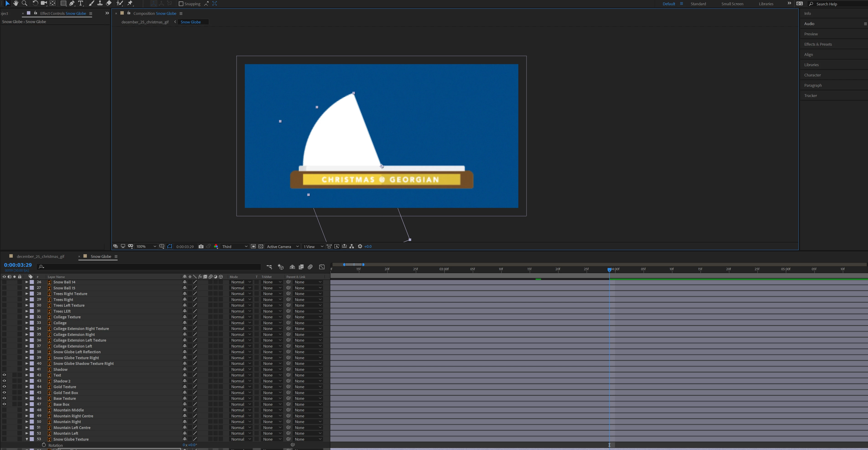Expand the College Texture layer properties
The width and height of the screenshot is (868, 450).
[27, 317]
